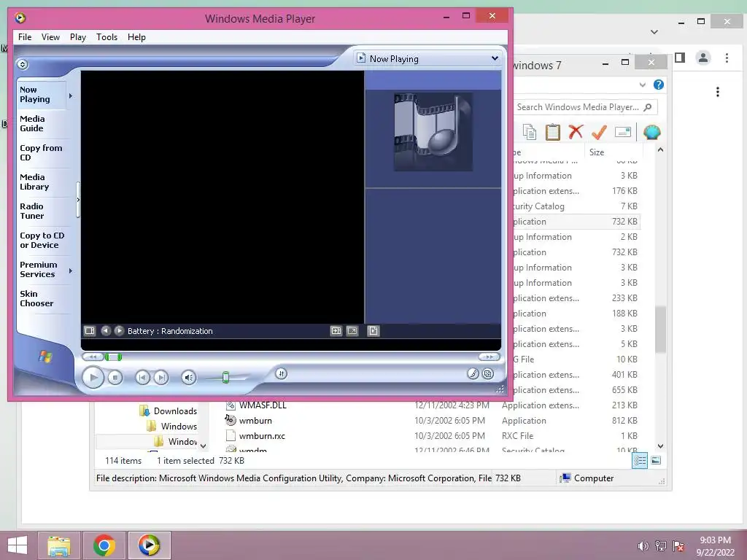Click the Explorer vertical scrollbar thumb

click(x=660, y=330)
